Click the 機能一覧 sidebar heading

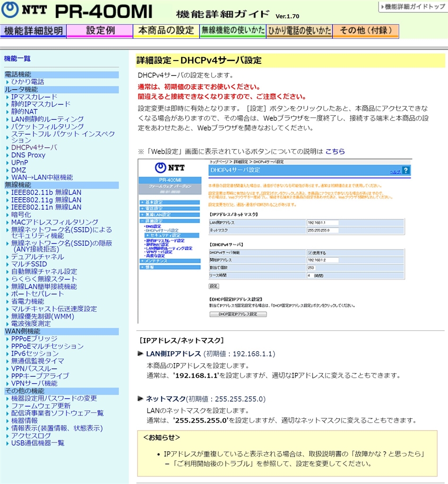click(x=17, y=58)
